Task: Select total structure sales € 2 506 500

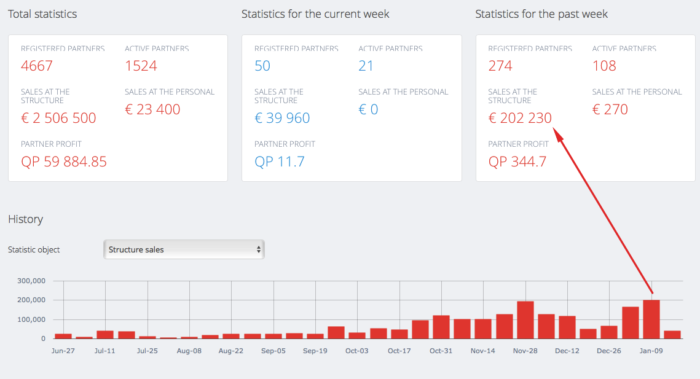Action: pos(58,118)
